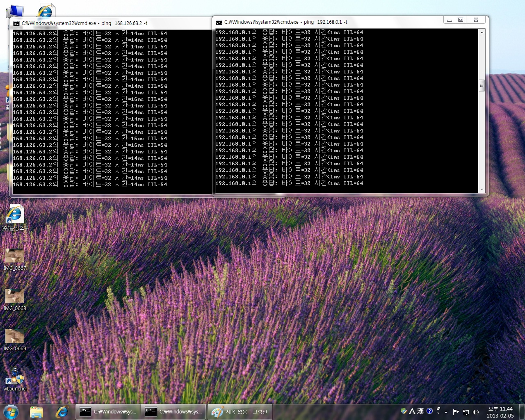Viewport: 525px width, 420px height.
Task: Open Windows Explorer from the taskbar
Action: click(x=37, y=412)
